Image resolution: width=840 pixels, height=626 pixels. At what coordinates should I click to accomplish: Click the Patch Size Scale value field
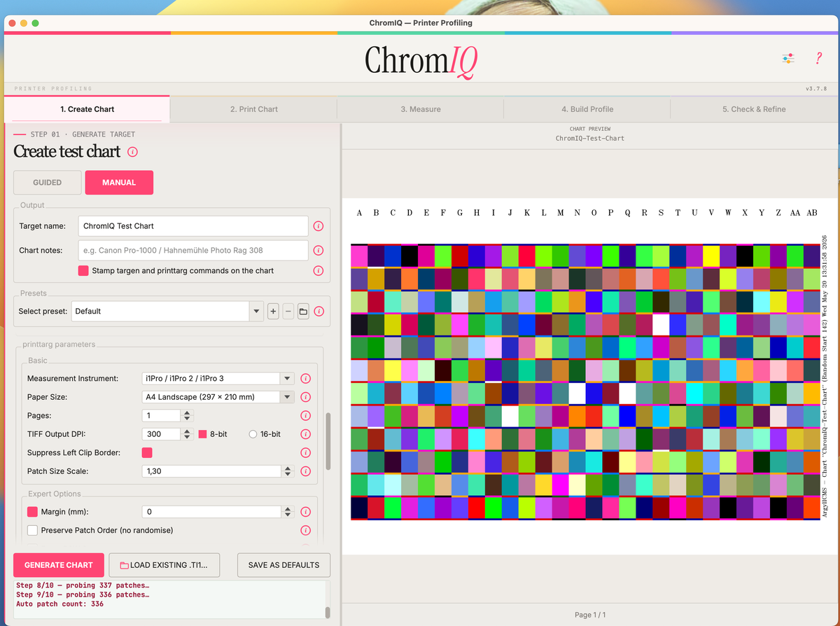(x=213, y=471)
